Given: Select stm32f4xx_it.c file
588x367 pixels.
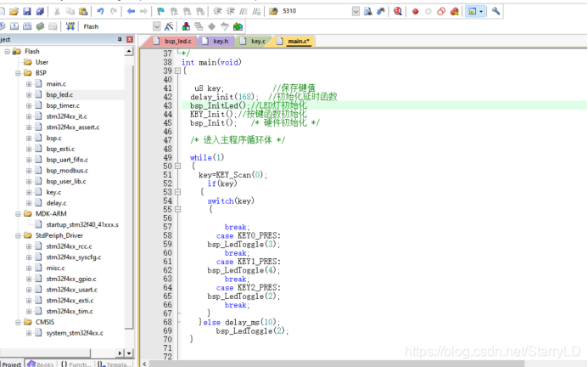Looking at the screenshot, I should (x=66, y=116).
